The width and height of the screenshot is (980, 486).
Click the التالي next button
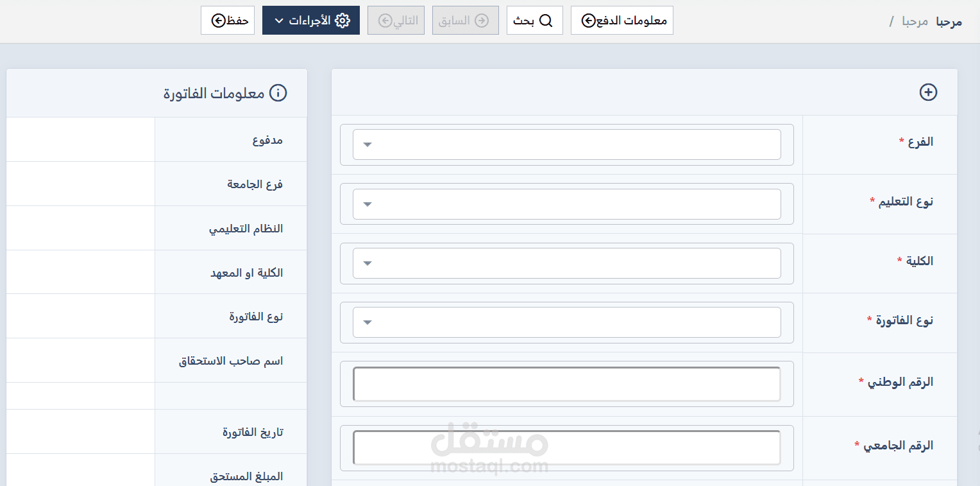[396, 20]
